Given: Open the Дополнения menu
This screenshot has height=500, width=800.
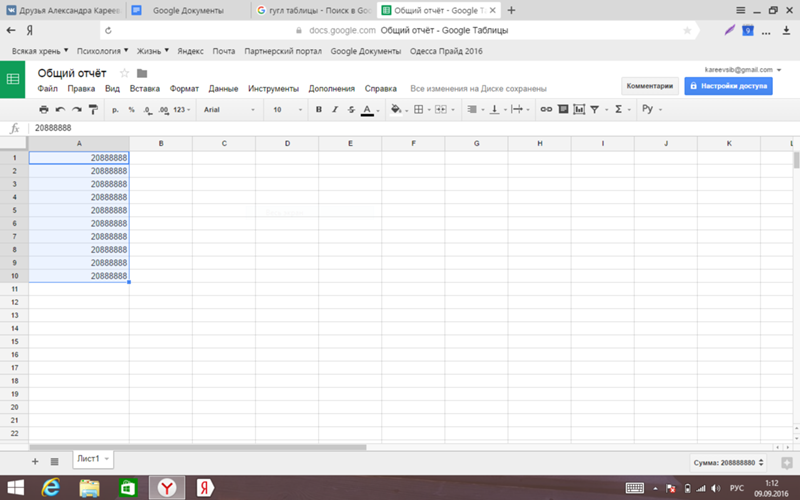Looking at the screenshot, I should coord(332,88).
